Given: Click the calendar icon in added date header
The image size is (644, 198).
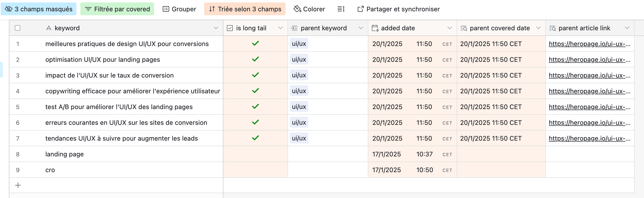Looking at the screenshot, I should tap(375, 28).
